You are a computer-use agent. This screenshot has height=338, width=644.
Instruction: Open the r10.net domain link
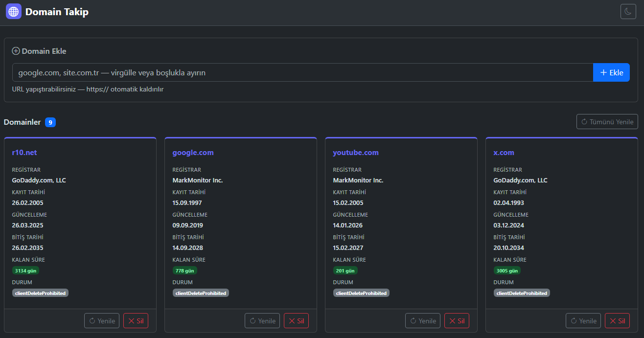tap(24, 153)
